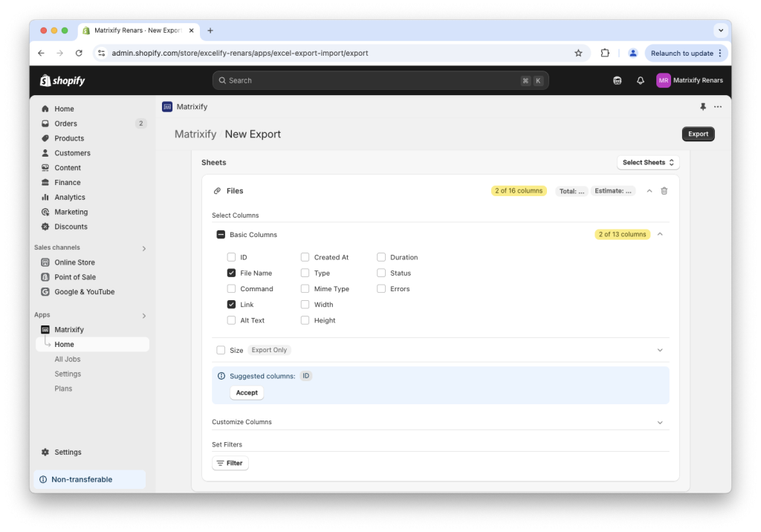Expand the Customize Columns section
Image resolution: width=761 pixels, height=532 pixels.
pos(659,421)
